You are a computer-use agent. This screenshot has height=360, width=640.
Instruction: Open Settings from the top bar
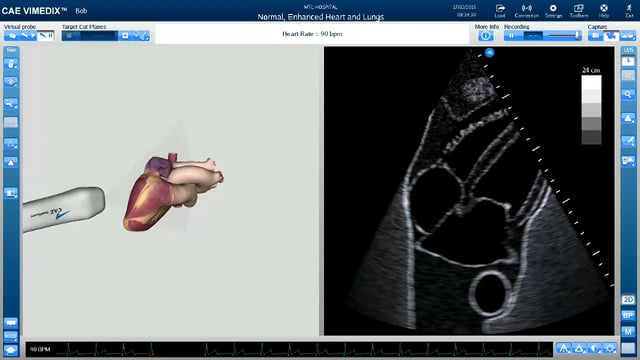click(x=553, y=11)
